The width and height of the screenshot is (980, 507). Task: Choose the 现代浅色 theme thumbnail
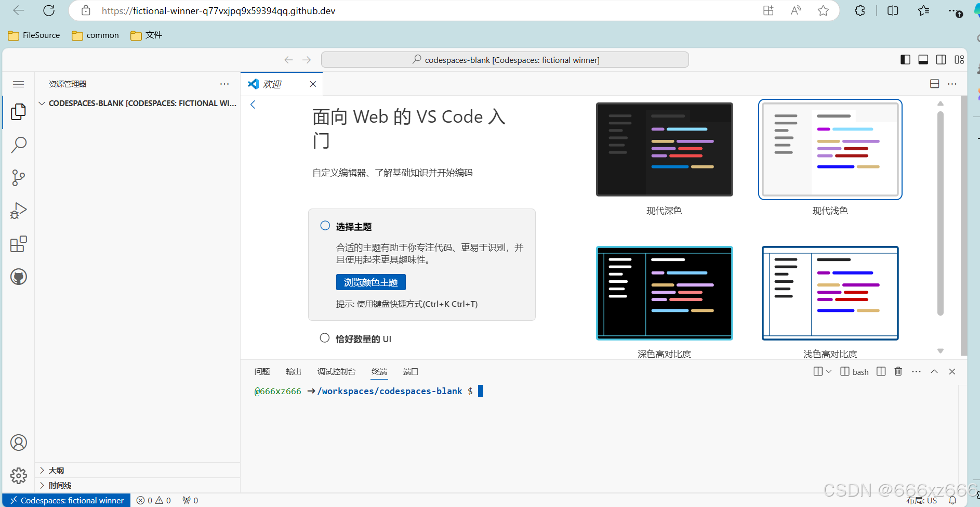click(830, 149)
